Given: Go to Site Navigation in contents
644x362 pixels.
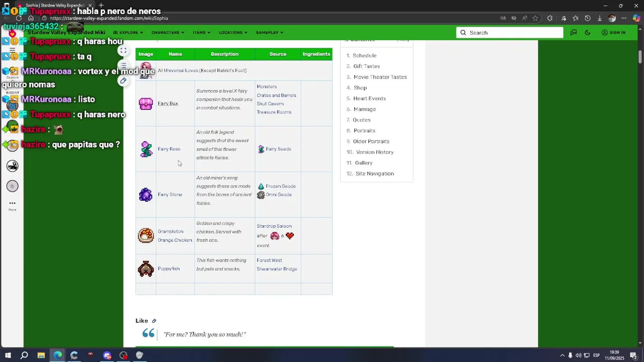Looking at the screenshot, I should [374, 174].
